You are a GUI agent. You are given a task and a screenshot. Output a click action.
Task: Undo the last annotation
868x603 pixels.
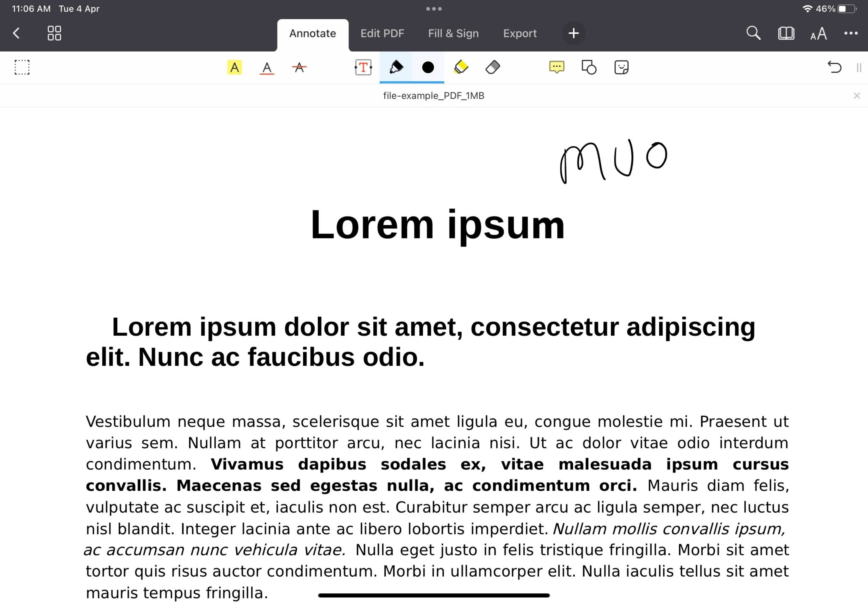click(835, 67)
